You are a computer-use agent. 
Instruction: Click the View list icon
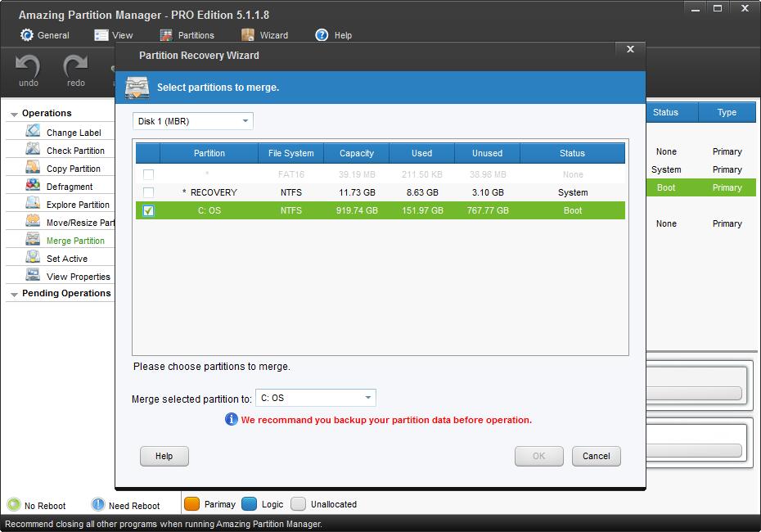click(x=101, y=35)
